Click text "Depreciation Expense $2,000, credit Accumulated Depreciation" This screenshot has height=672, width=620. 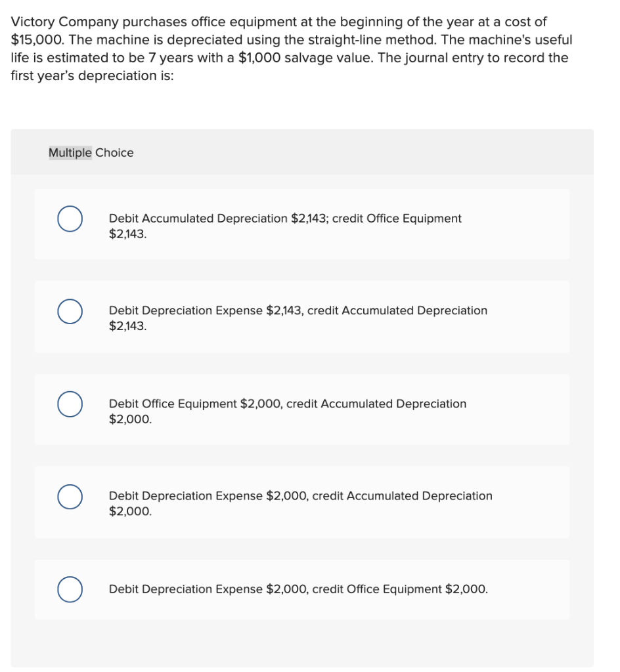300,496
